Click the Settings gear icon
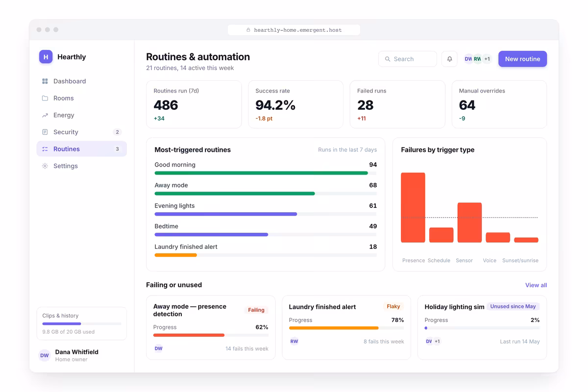This screenshot has width=588, height=392. coord(45,166)
